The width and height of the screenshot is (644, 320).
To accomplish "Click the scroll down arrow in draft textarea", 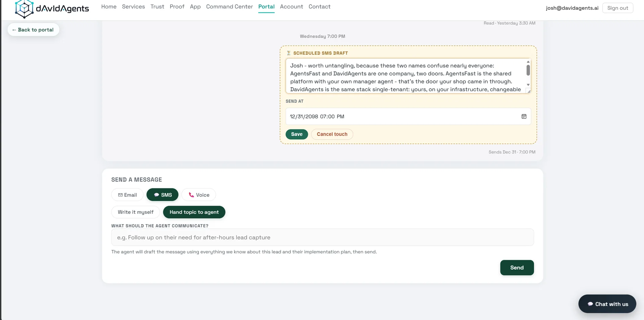I will click(528, 85).
